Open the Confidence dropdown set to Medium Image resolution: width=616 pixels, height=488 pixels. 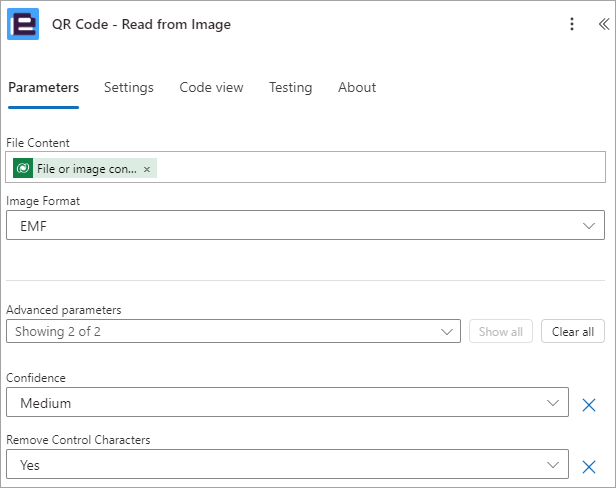pos(287,402)
